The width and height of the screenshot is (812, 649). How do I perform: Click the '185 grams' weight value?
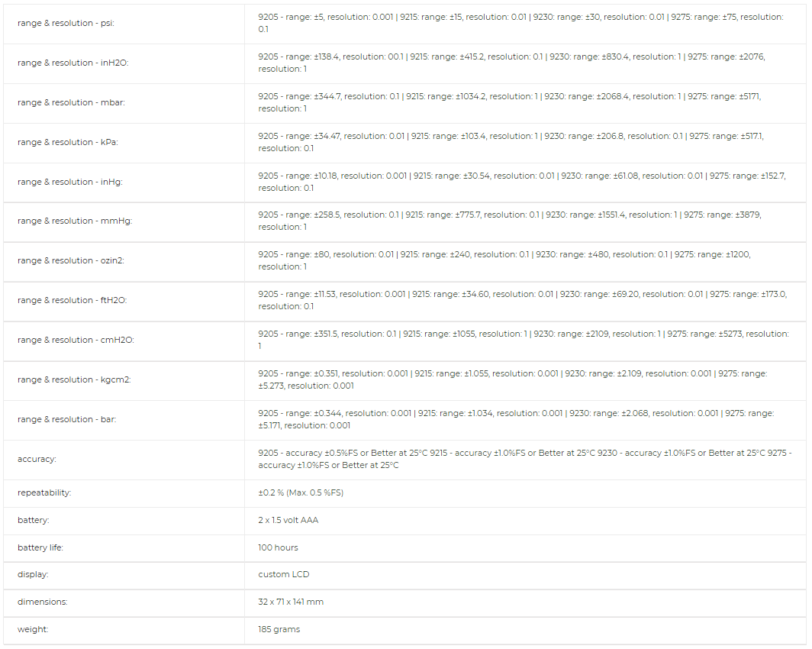[279, 630]
